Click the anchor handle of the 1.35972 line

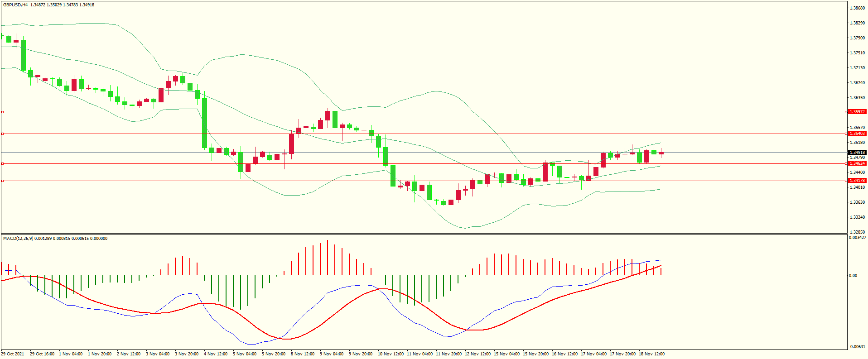pos(2,112)
